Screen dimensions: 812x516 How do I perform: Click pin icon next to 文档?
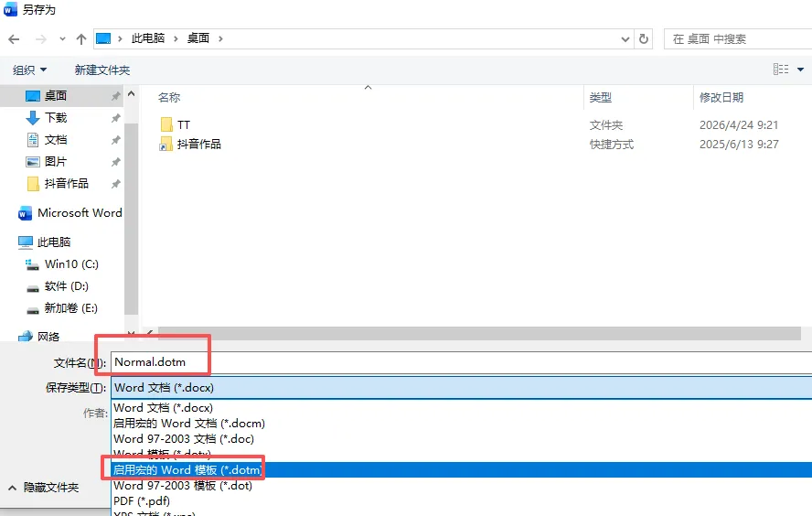click(115, 140)
